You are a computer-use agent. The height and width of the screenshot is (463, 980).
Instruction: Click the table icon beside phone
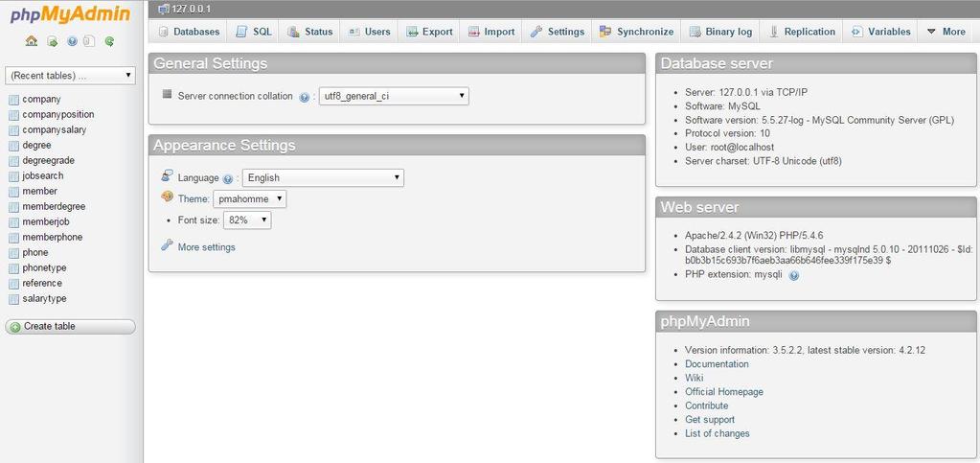13,253
